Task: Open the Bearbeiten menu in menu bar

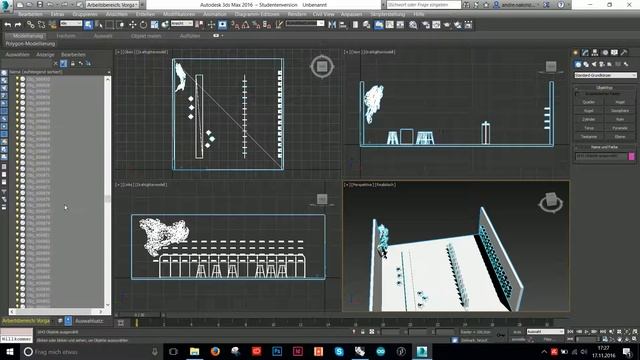Action: point(30,14)
